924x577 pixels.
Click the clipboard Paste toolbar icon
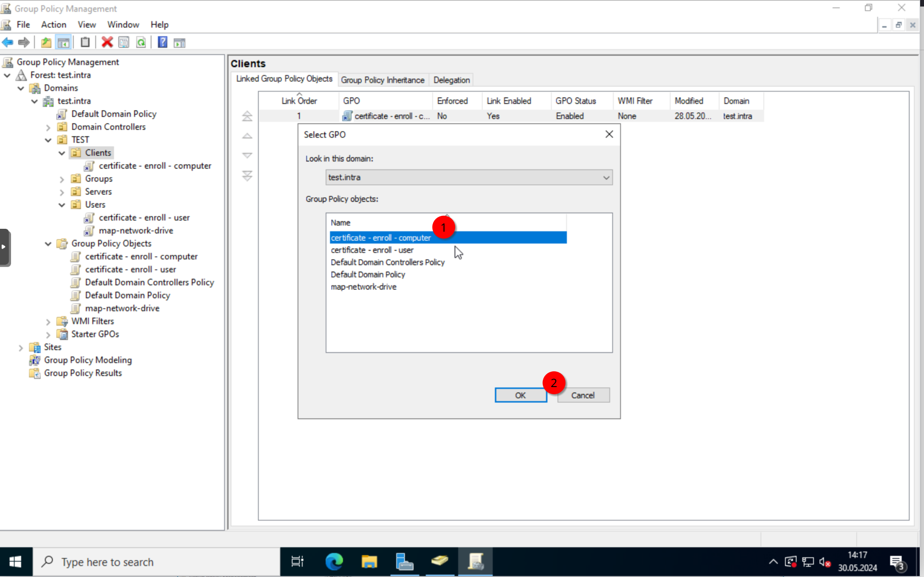[x=85, y=43]
